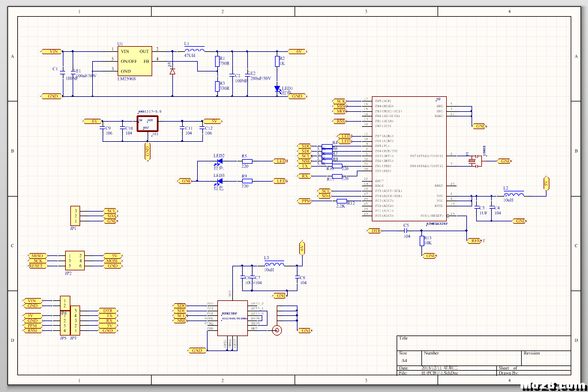Select the JP4 two-pin header
Viewport: 588px width, 392px height.
(x=65, y=303)
